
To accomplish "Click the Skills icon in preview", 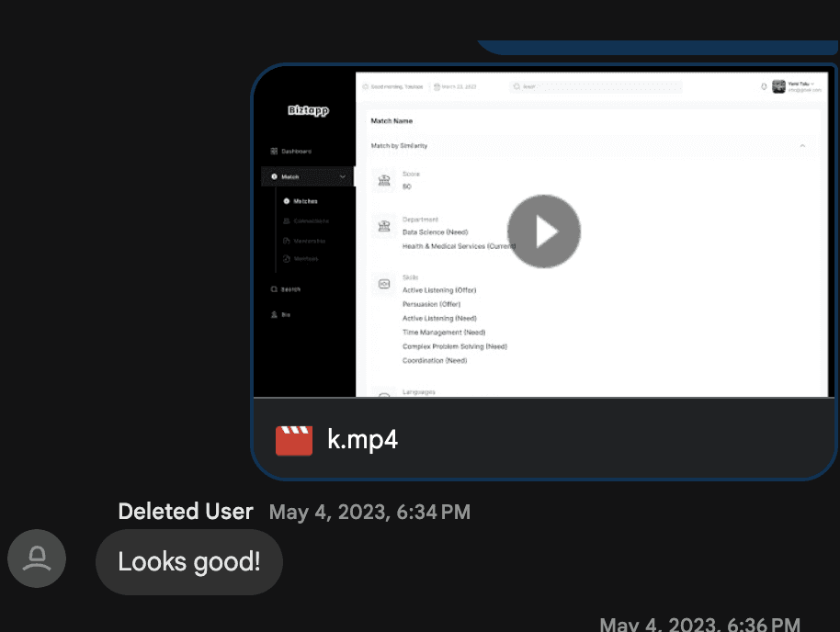I will 384,284.
